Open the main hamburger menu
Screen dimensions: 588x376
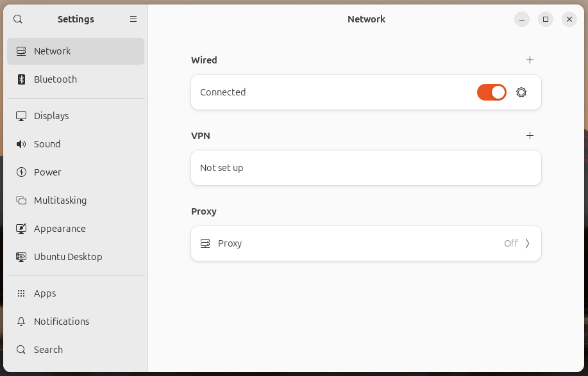click(x=133, y=19)
